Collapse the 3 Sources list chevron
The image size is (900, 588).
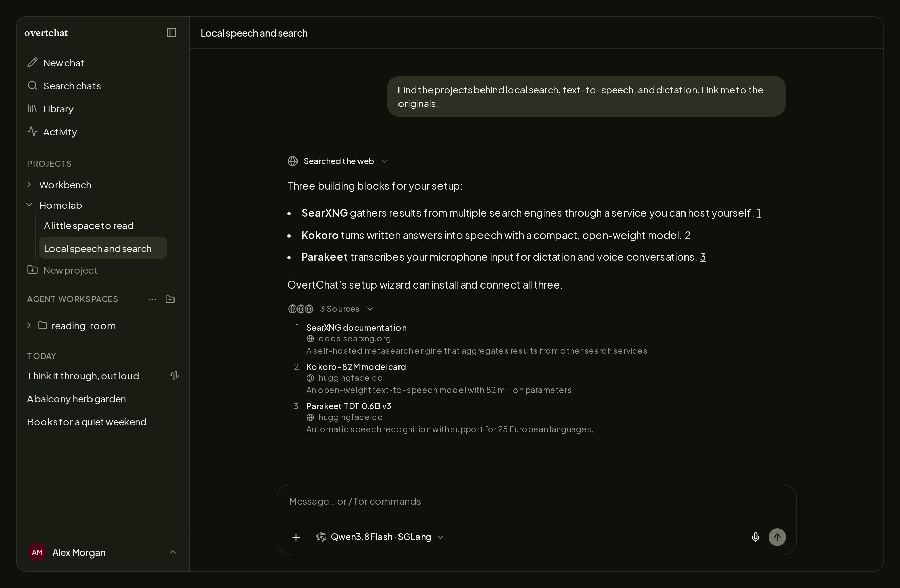pos(370,309)
